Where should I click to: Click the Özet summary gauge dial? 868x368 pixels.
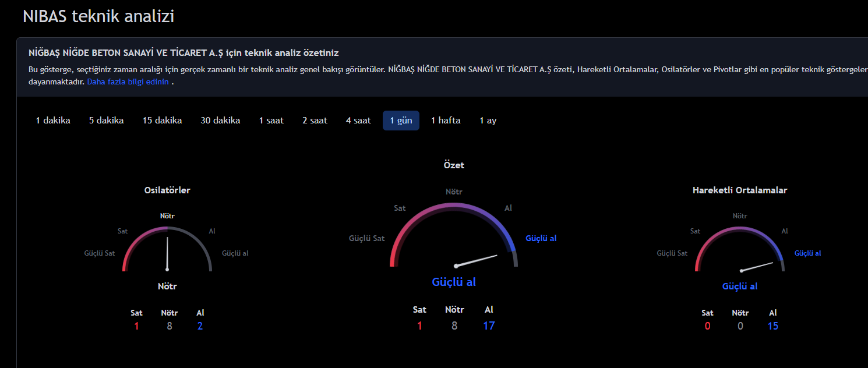[454, 235]
